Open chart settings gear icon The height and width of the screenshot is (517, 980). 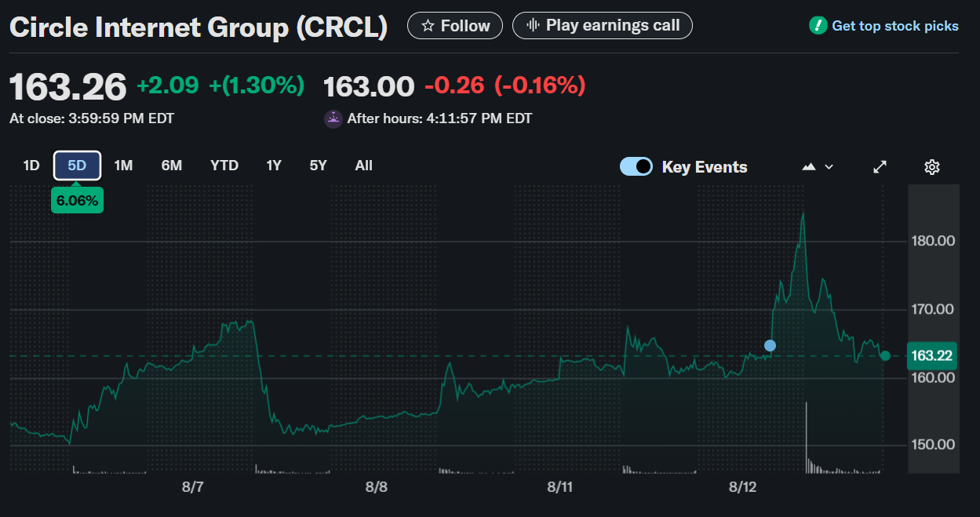[932, 167]
